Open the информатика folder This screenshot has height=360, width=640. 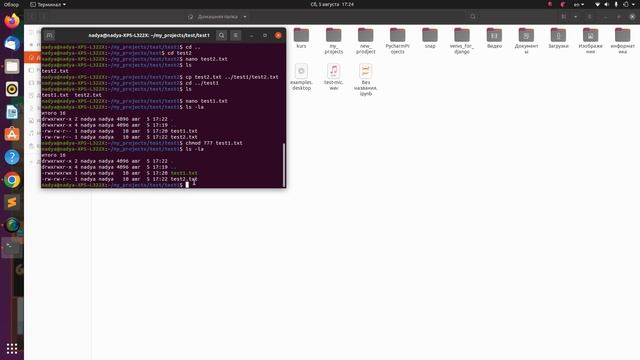point(622,41)
